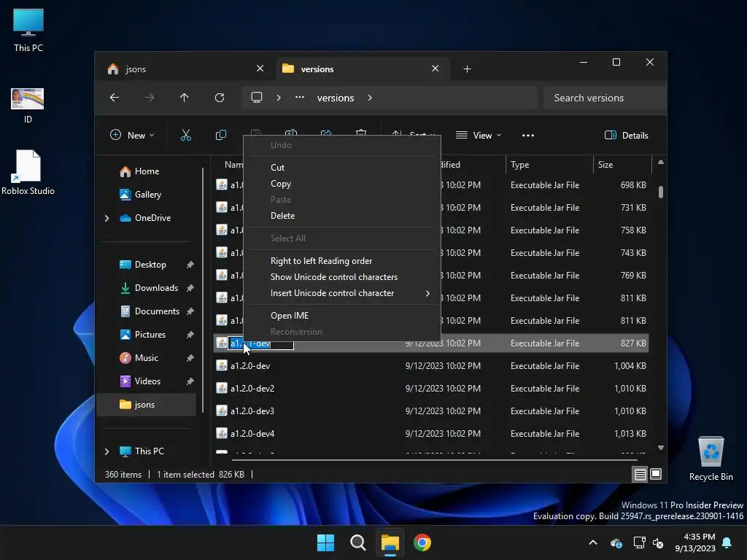
Task: Click the muted volume tray icon
Action: point(658,542)
